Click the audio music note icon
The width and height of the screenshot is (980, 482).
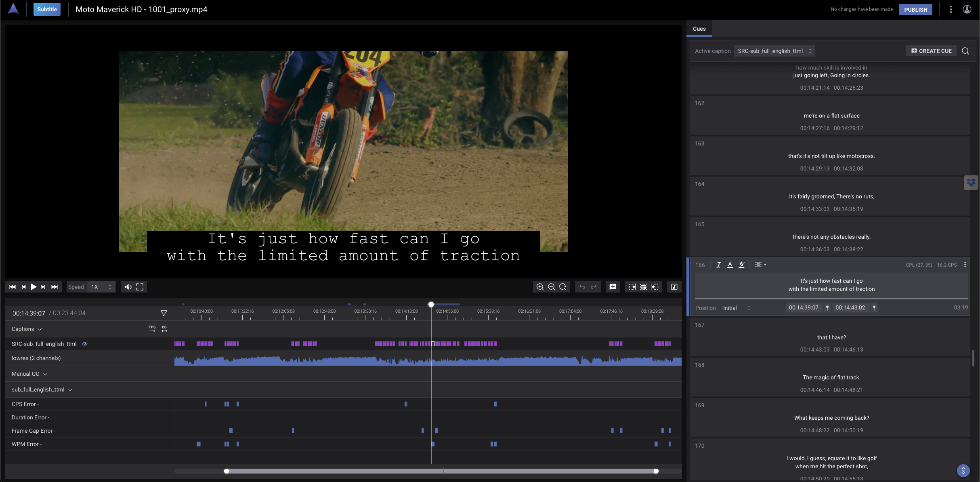pyautogui.click(x=674, y=287)
